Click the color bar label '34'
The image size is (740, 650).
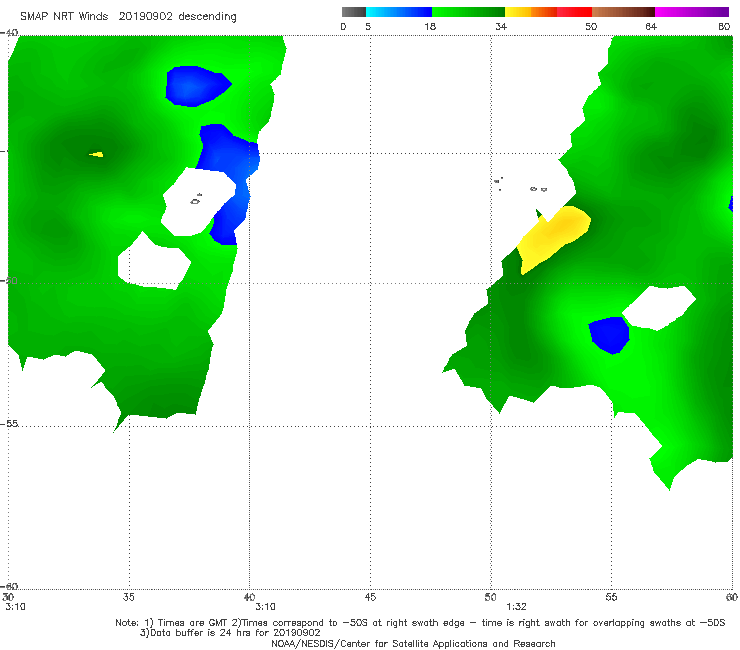coord(501,26)
